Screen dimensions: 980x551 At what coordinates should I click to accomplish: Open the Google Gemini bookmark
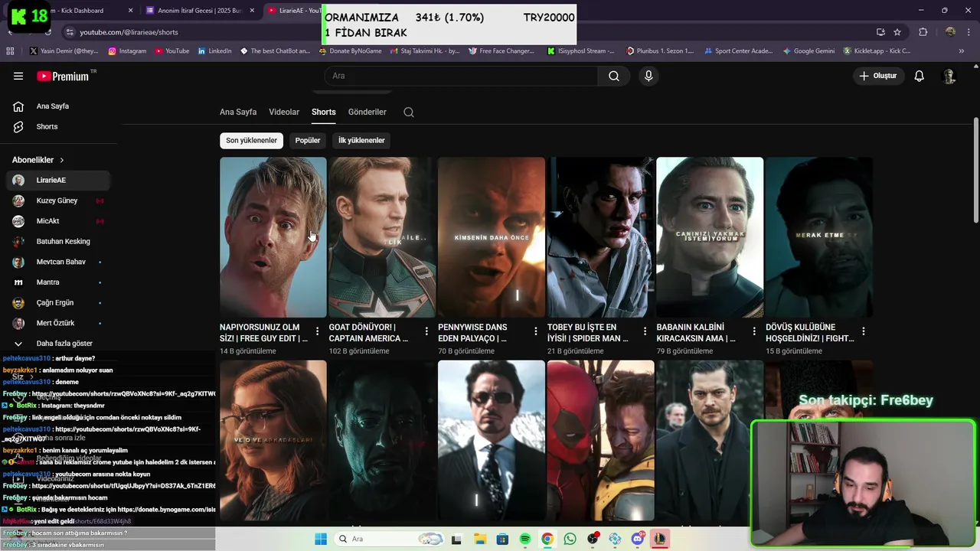coord(808,51)
